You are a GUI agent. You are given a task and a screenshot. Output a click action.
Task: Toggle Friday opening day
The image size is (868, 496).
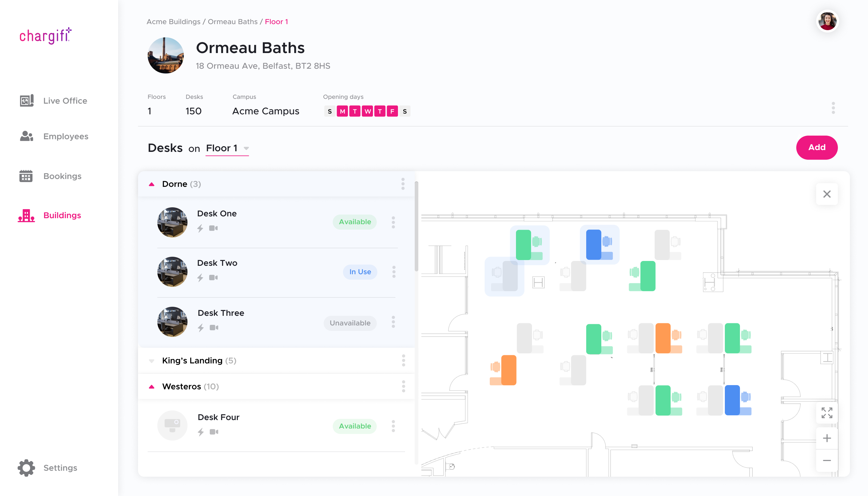pos(392,111)
